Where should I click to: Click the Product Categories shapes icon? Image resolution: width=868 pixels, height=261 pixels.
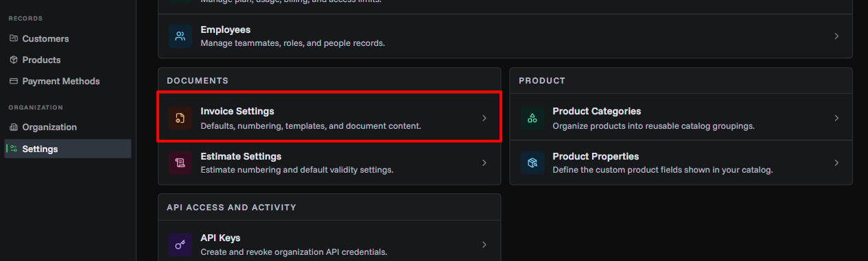(532, 118)
